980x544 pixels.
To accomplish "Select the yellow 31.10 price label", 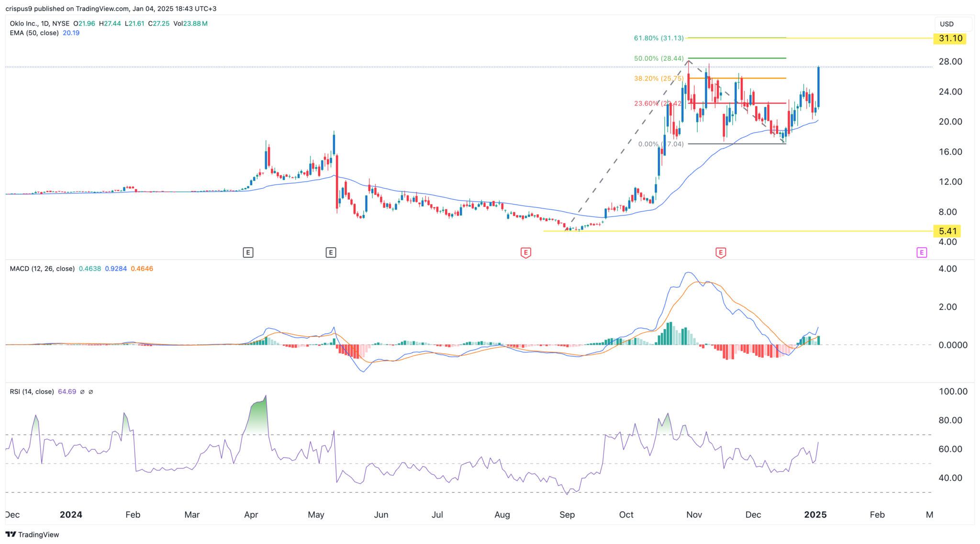I will pyautogui.click(x=950, y=38).
